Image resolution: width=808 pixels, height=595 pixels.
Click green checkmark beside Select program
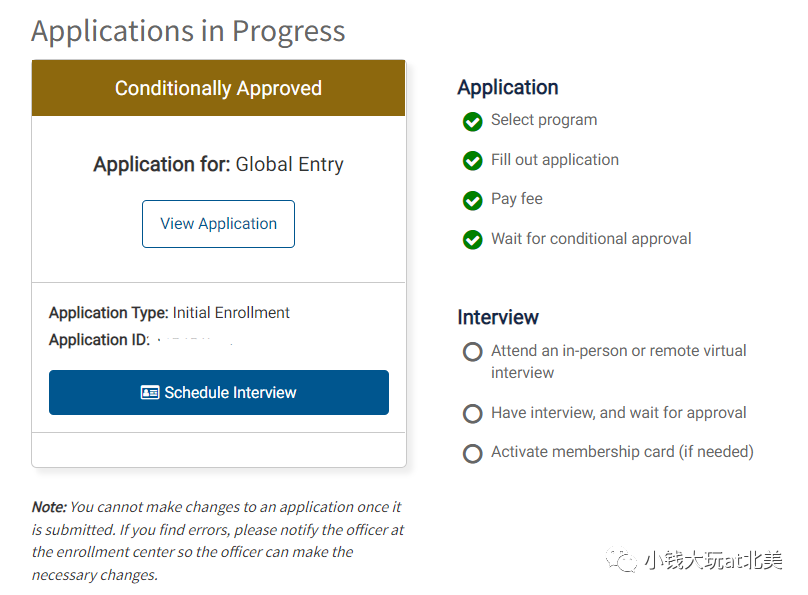(473, 122)
